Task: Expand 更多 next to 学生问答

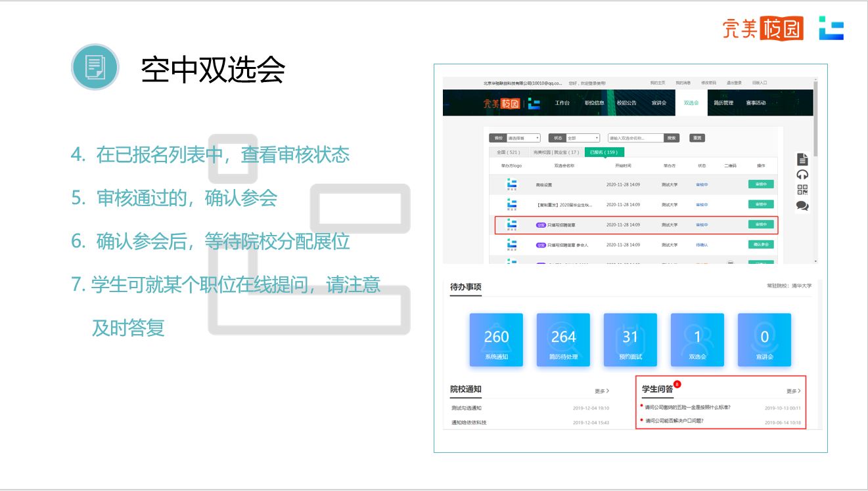Action: [794, 391]
